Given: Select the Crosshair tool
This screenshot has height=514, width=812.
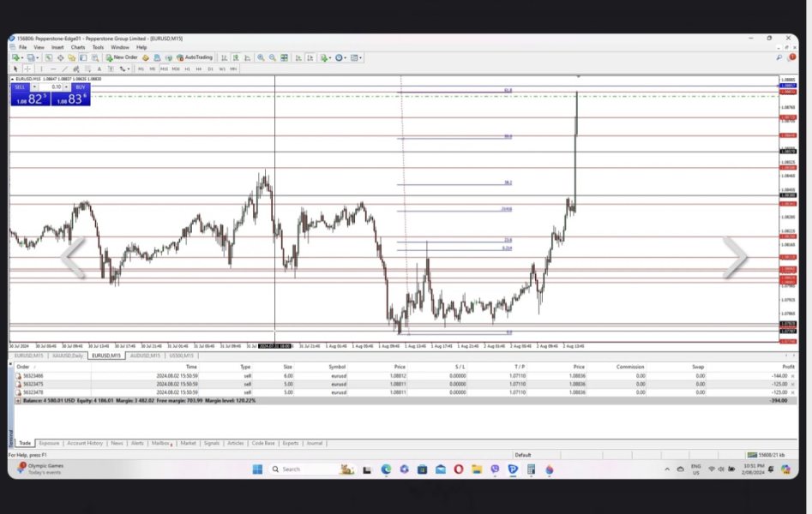Looking at the screenshot, I should click(27, 69).
